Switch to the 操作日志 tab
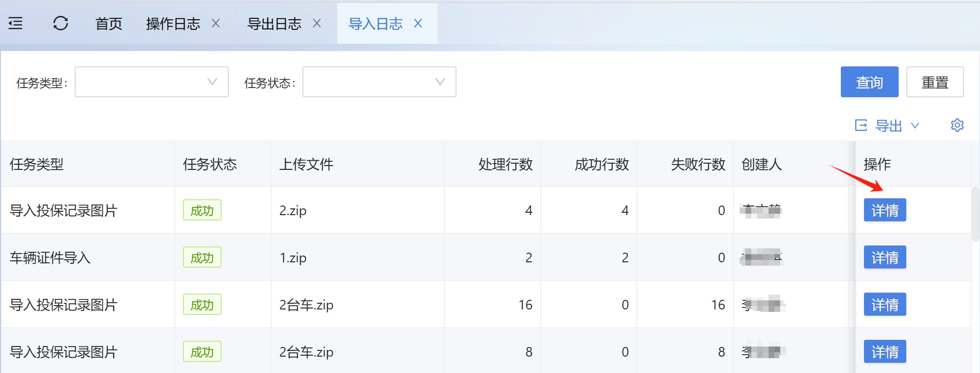 173,24
